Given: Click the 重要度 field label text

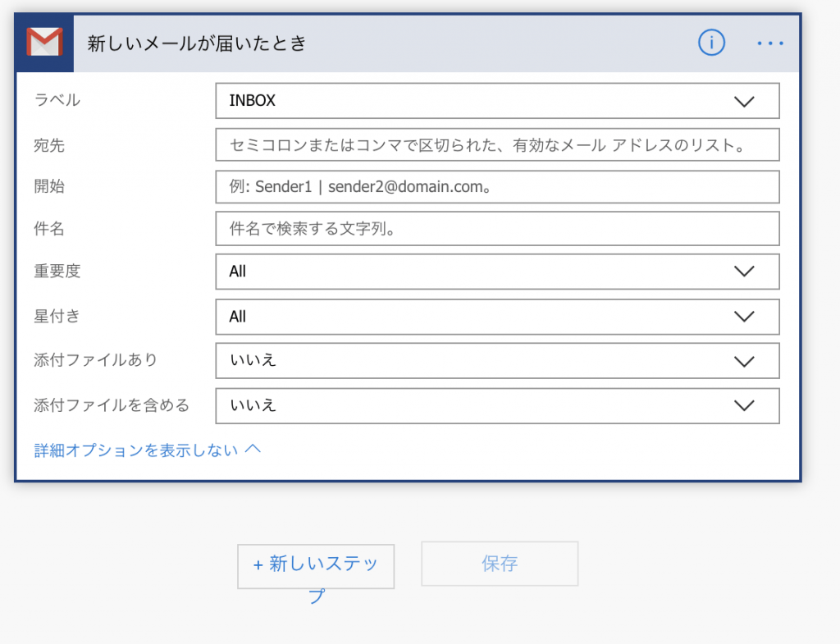Looking at the screenshot, I should 57,272.
